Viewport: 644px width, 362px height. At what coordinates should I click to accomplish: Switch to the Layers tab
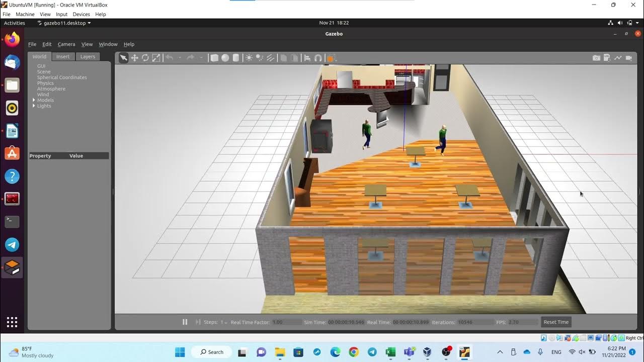point(88,57)
